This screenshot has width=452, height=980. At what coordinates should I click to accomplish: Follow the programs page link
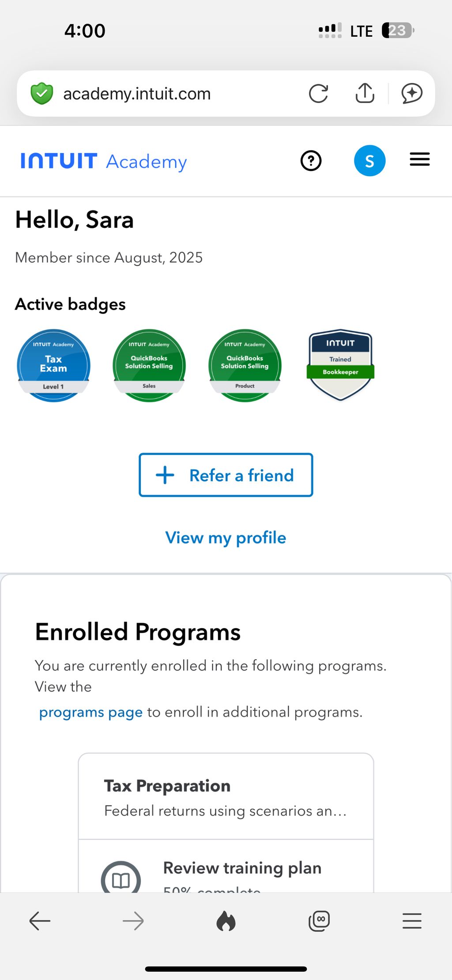[90, 712]
